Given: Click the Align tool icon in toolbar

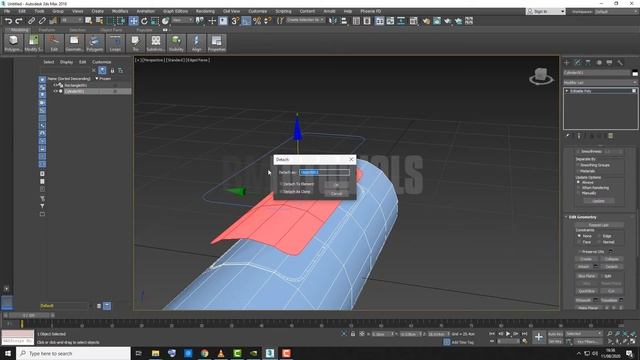Looking at the screenshot, I should click(x=344, y=21).
